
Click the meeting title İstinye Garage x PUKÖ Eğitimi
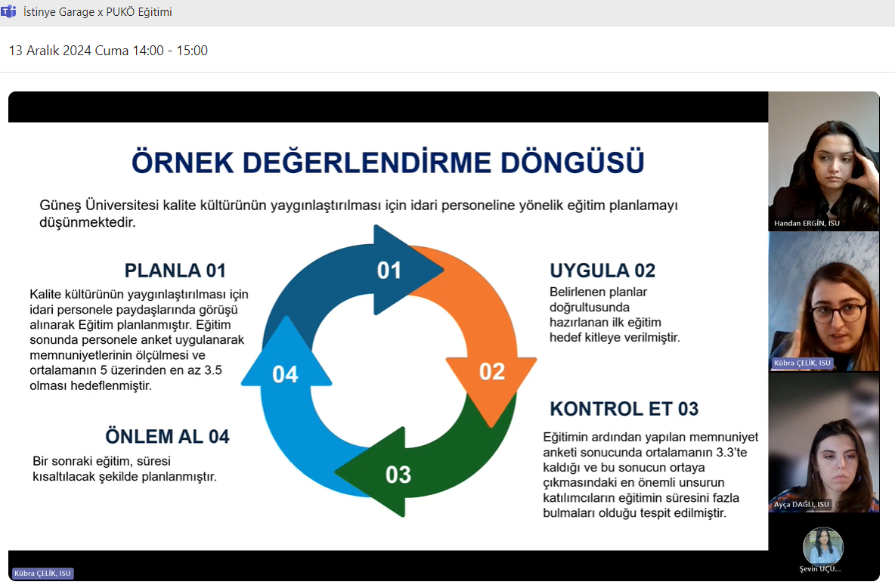(x=98, y=11)
